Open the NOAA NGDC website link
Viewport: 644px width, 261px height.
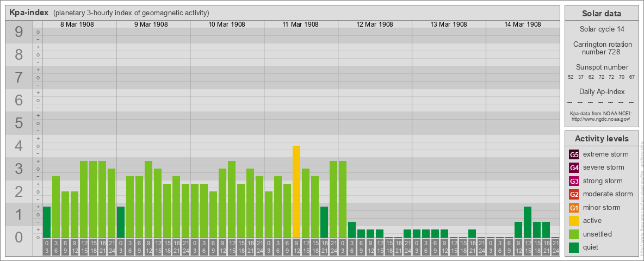[x=600, y=119]
